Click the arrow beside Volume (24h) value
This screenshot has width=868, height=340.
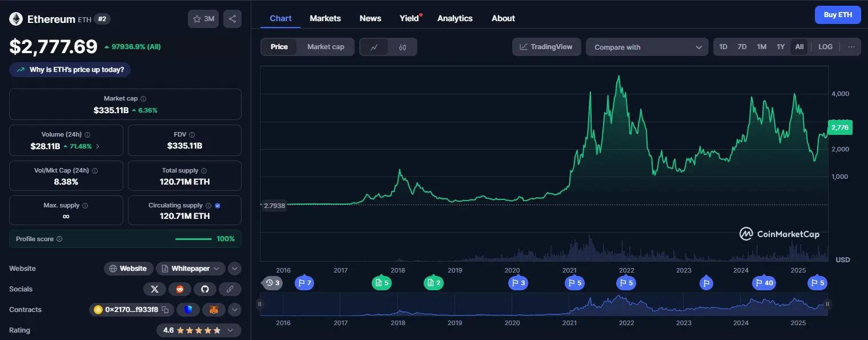point(98,146)
